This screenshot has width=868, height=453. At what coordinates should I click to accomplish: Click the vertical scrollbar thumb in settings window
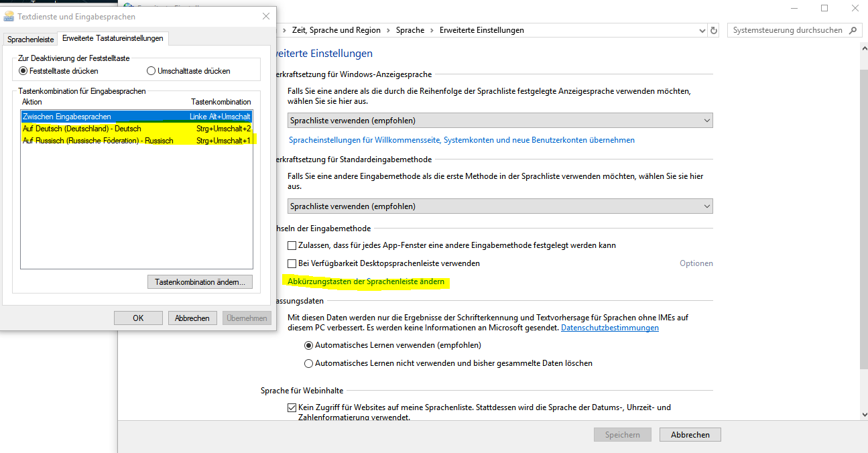coord(863,218)
